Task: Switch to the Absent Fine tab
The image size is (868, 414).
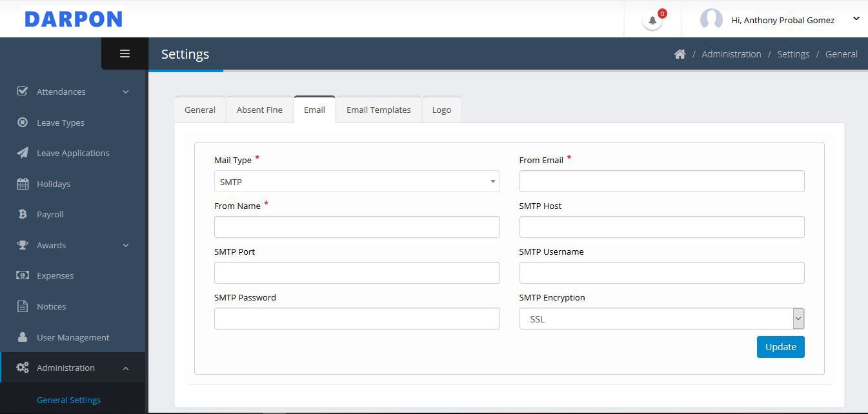Action: coord(259,110)
